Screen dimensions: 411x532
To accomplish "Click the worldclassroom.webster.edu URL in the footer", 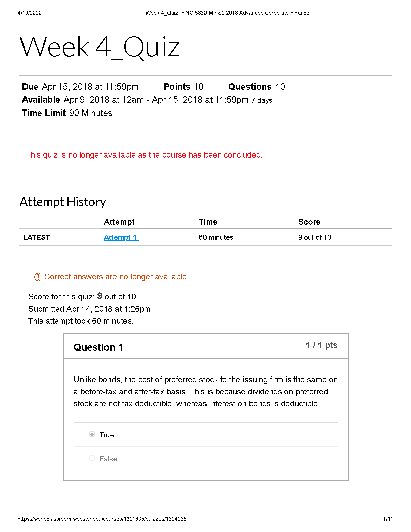I will (x=102, y=519).
